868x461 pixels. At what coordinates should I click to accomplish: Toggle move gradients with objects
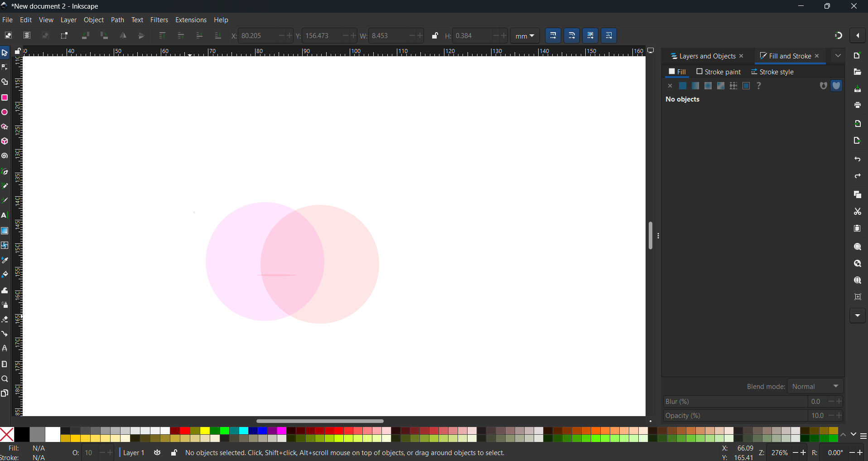coord(590,35)
